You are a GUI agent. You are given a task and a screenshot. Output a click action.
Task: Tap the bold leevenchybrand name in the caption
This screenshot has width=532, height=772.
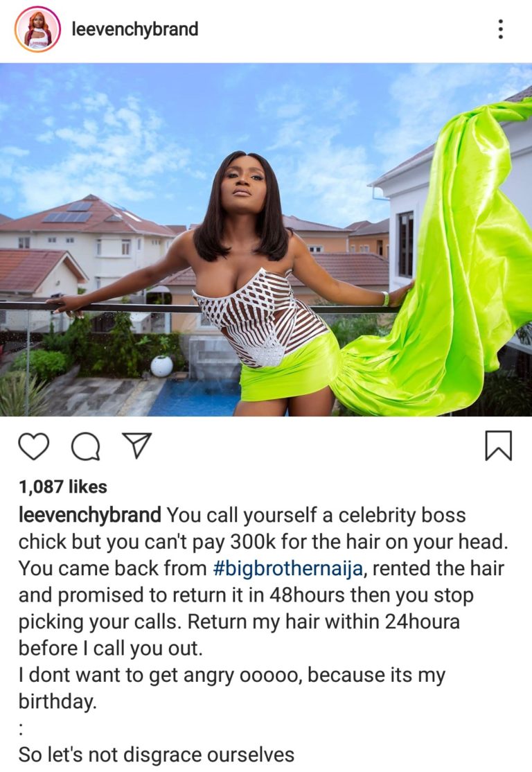tap(89, 515)
